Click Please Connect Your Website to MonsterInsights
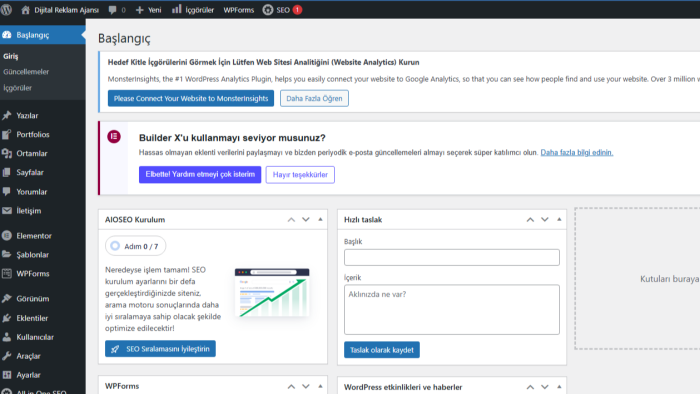Image resolution: width=700 pixels, height=394 pixels. click(x=191, y=98)
